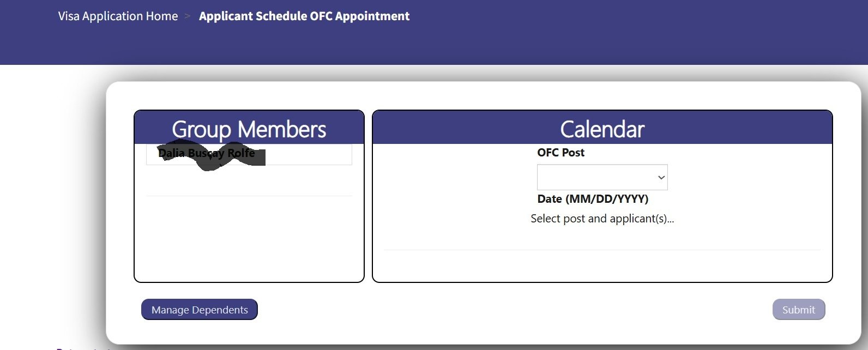Viewport: 868px width, 350px height.
Task: Click the Group Members panel header
Action: (249, 129)
